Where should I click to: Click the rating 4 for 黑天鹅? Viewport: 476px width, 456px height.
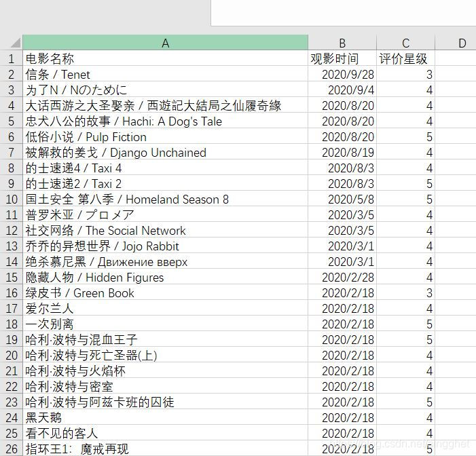pyautogui.click(x=405, y=418)
